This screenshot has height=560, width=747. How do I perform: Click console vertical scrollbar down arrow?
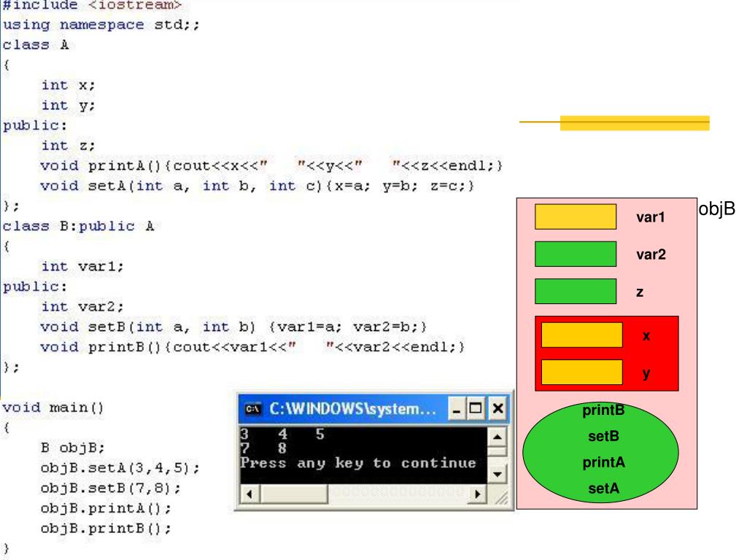click(497, 474)
